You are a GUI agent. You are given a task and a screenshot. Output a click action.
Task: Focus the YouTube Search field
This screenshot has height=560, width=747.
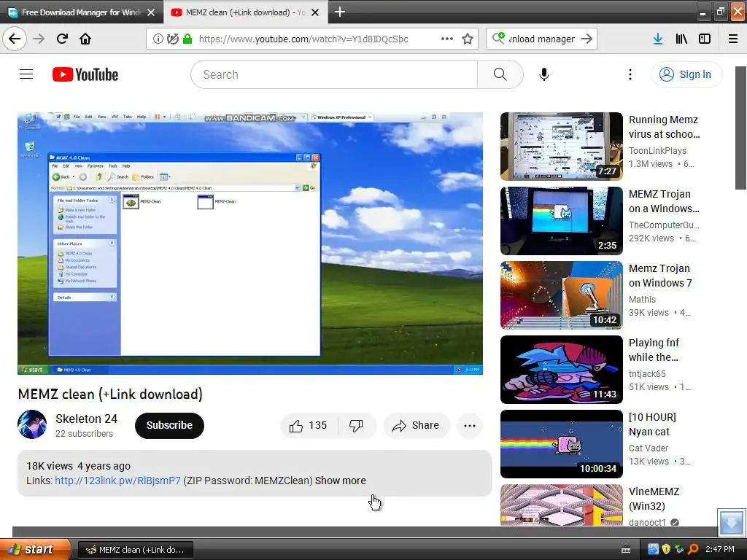pos(334,74)
